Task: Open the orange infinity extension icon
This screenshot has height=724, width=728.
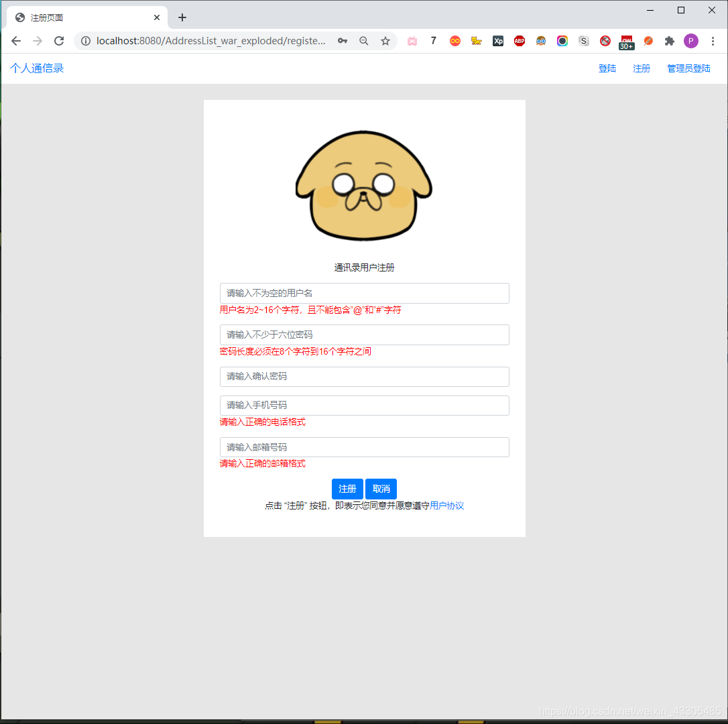Action: coord(455,41)
